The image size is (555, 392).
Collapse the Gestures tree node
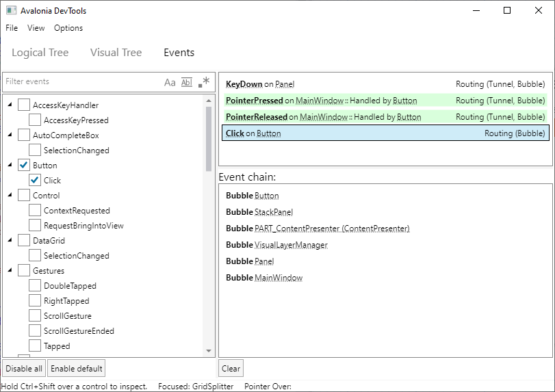[x=10, y=271]
